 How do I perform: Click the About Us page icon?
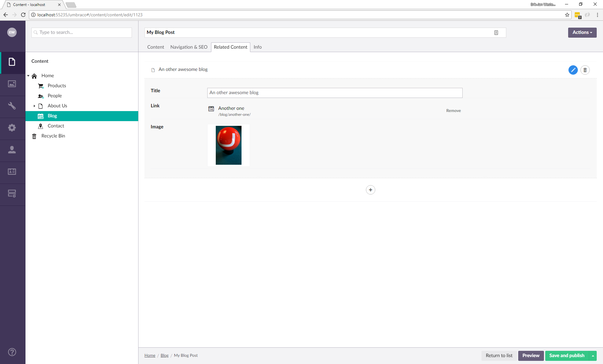coord(41,106)
